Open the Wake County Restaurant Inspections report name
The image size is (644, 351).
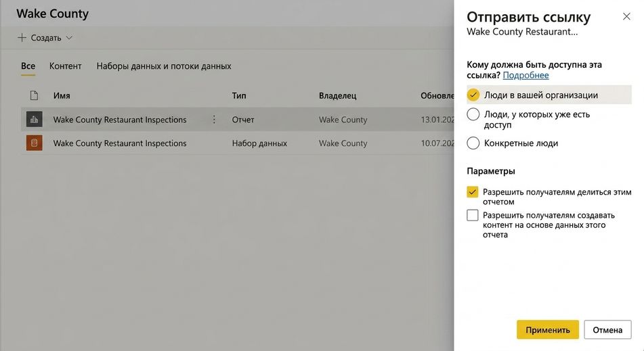(x=119, y=120)
